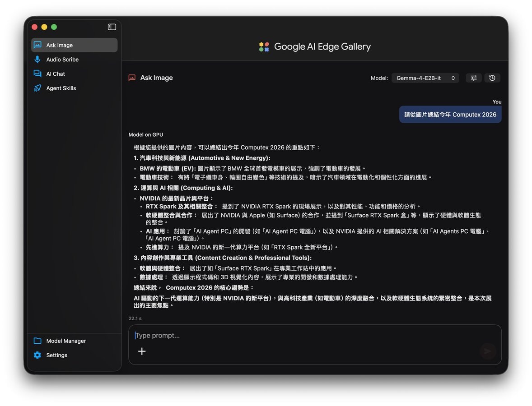Image resolution: width=532 pixels, height=406 pixels.
Task: Click the Ask Image sidebar picture icon
Action: click(37, 45)
